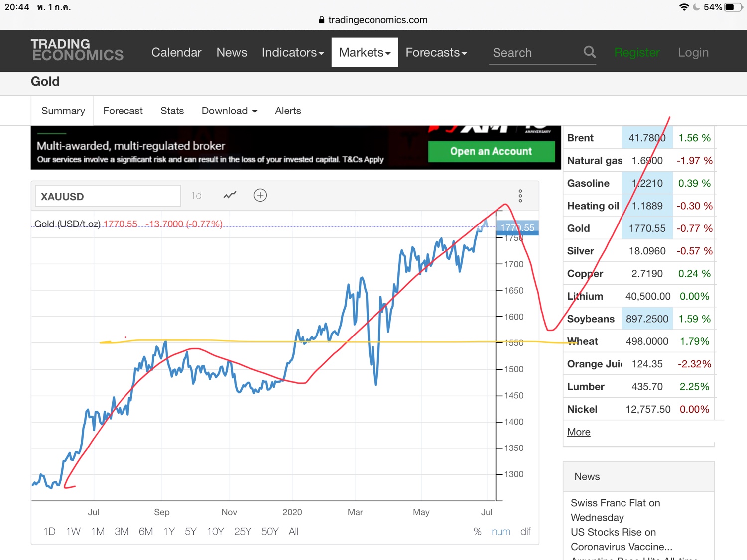Expand the Indicators dropdown menu
This screenshot has height=560, width=747.
(x=293, y=52)
